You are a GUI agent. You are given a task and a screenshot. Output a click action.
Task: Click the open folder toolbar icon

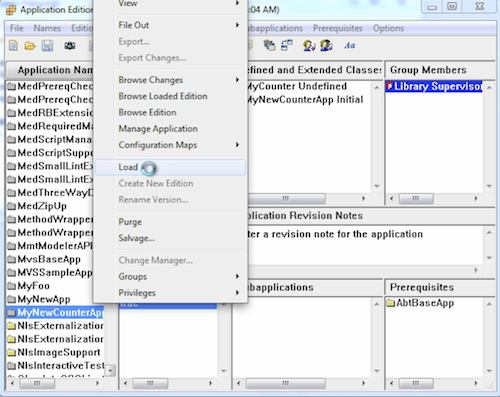click(30, 45)
